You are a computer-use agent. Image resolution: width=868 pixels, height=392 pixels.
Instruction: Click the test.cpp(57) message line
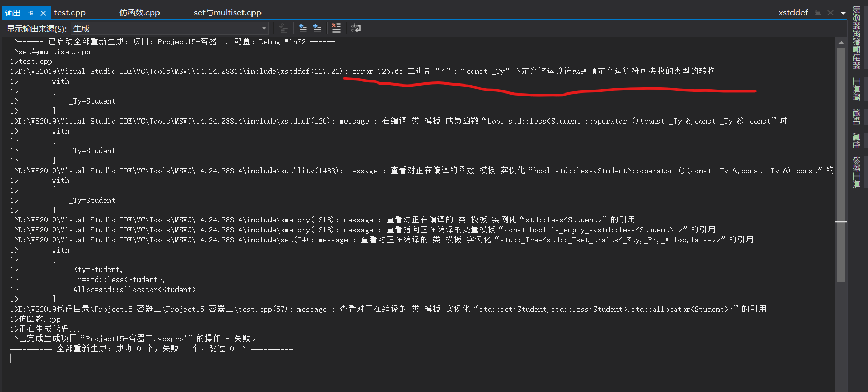(x=388, y=309)
